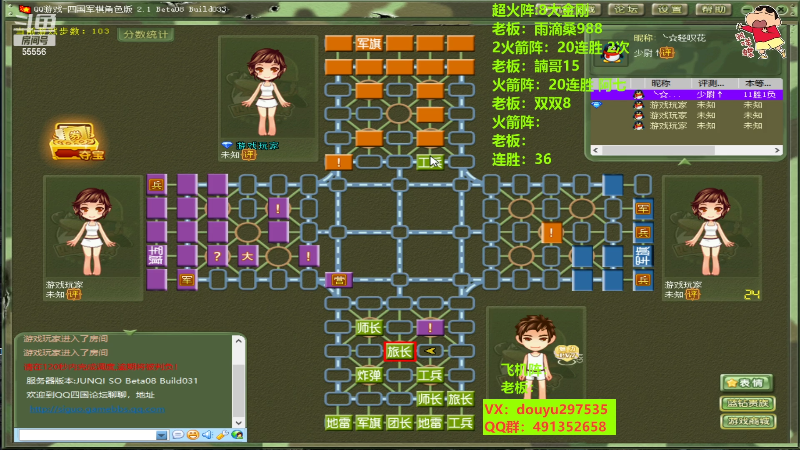Click the blue diamond icon in player list
The width and height of the screenshot is (800, 450).
pos(596,105)
